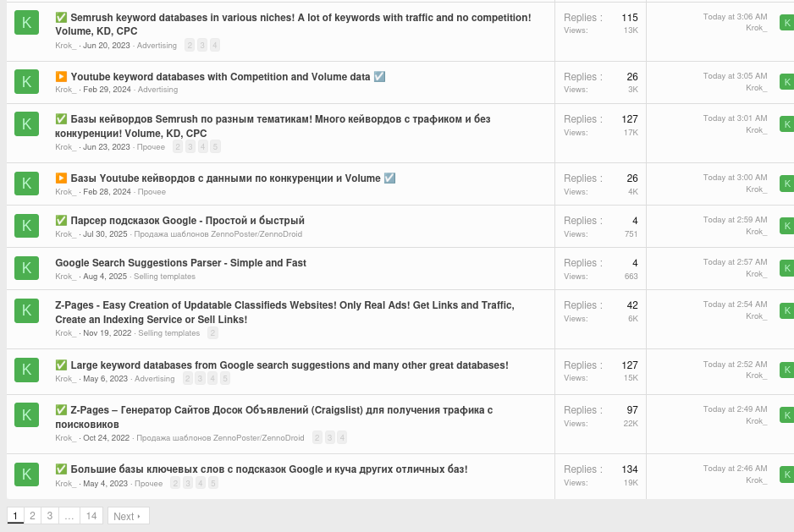Open avatar next to Базы Youtube кейвордов thread
Screen dimensions: 794x532
(x=26, y=184)
